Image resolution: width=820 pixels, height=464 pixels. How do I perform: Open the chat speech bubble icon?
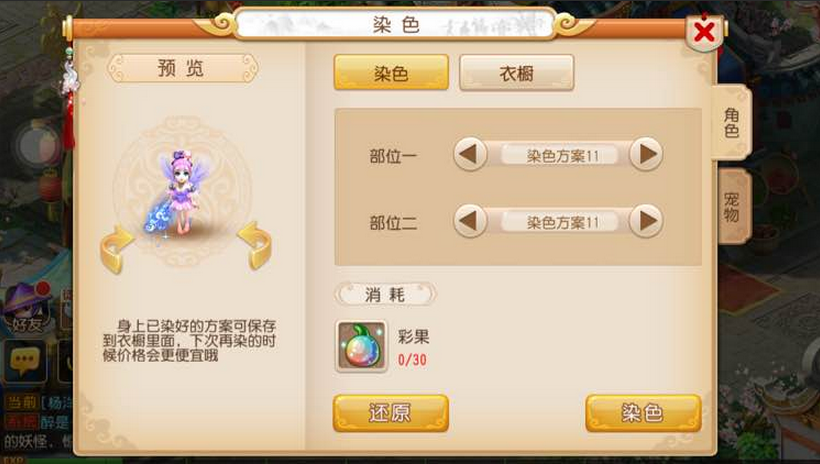25,362
